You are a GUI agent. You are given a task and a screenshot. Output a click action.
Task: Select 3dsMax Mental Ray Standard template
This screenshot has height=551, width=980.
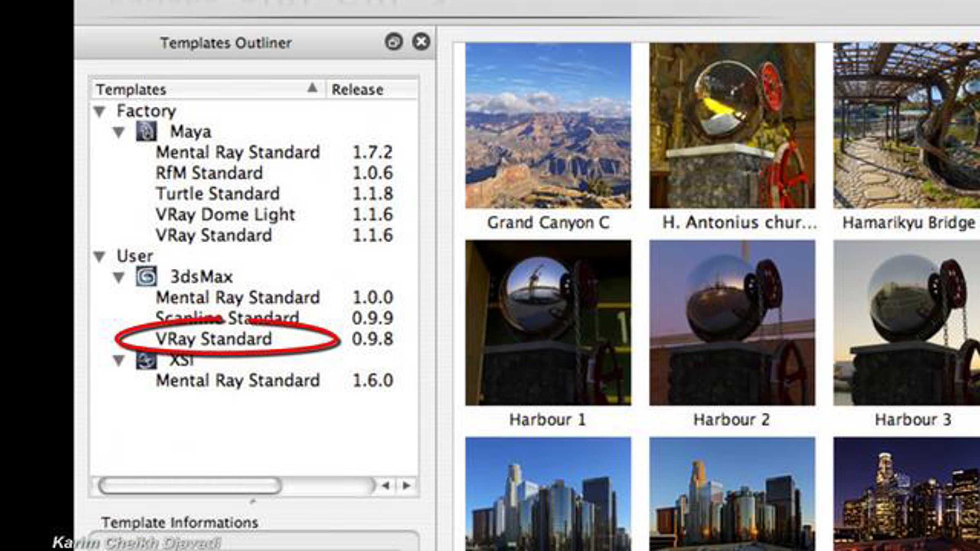(x=238, y=298)
